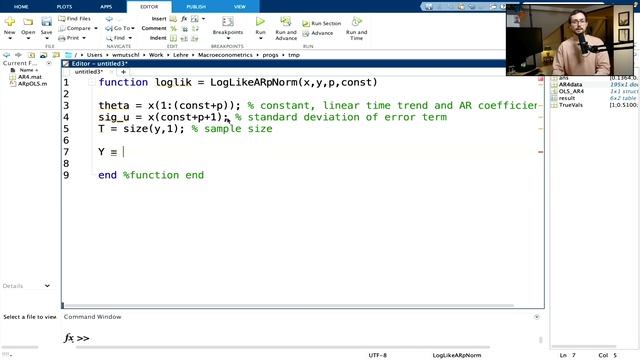Select result variable in Workspace
640x360 pixels.
pos(567,98)
